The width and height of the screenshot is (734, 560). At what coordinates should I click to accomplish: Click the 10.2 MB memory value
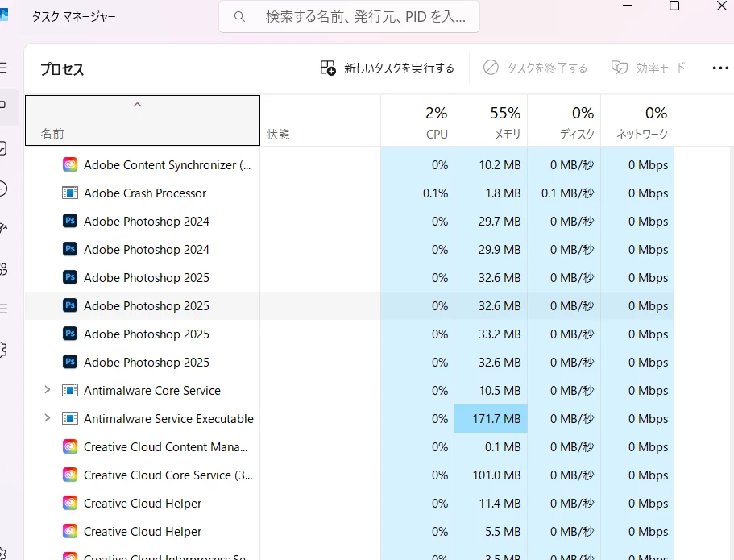(x=500, y=165)
